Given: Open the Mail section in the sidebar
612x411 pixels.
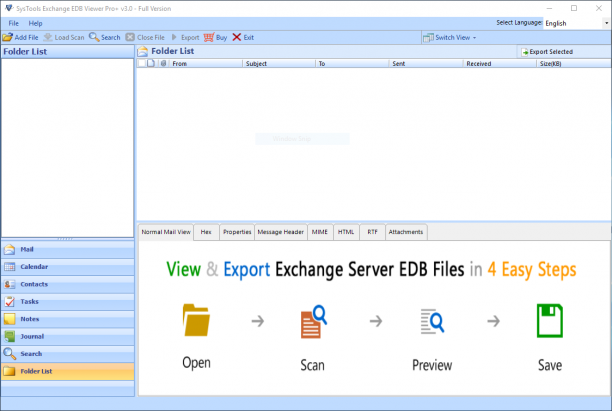Looking at the screenshot, I should pyautogui.click(x=68, y=249).
